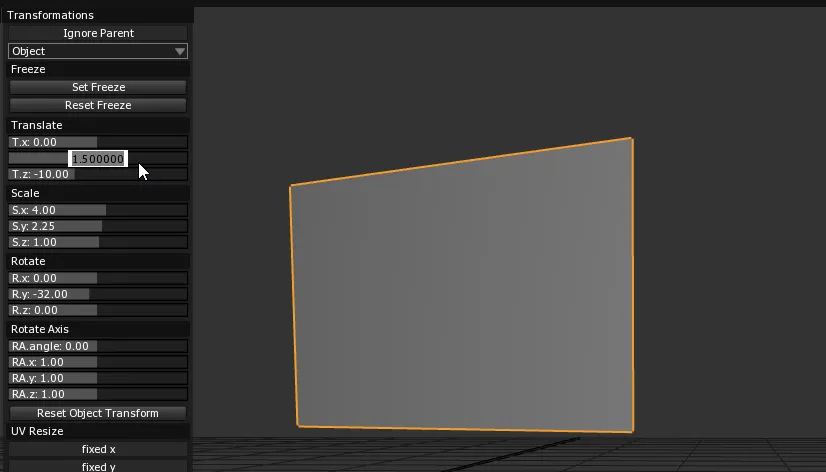Click the Transformations panel header
Screen dimensions: 826x472
[x=51, y=15]
